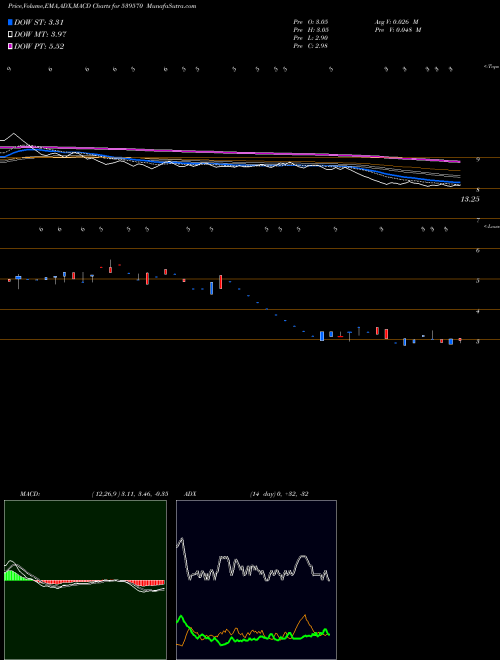Click the 'Pre V: 0.048 M' value

tap(398, 30)
